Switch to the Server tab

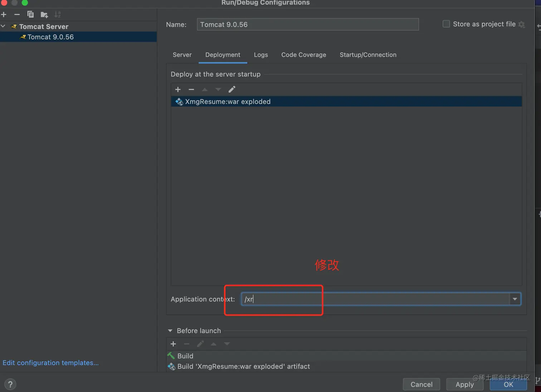pos(182,55)
